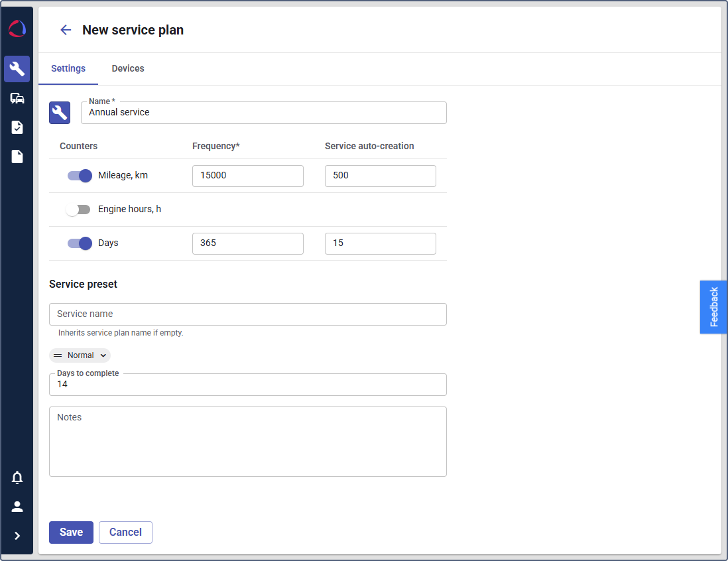Open the checklist tasks sidebar icon

tap(17, 127)
